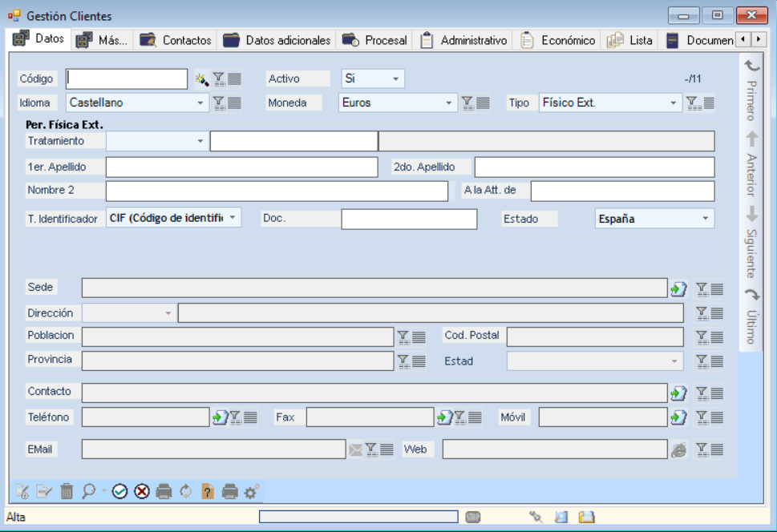Click the filter icon next to Idioma

click(x=219, y=103)
